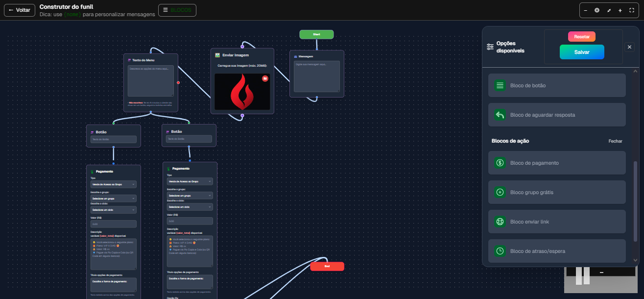Click the fit-to-view diagonal arrows icon
Viewport: 644px width, 299px height.
point(609,10)
